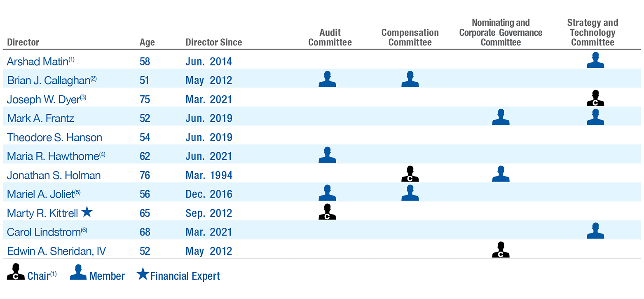Click Edwin A. Sheridan's Nominating Committee chair icon
Image resolution: width=644 pixels, height=299 pixels.
tap(501, 250)
